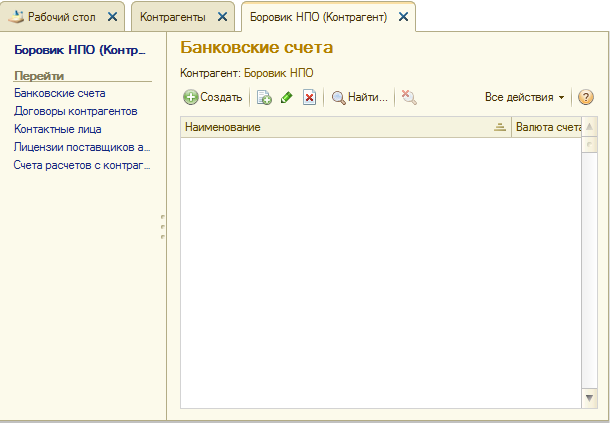Open Договоры контрагентов link

pyautogui.click(x=75, y=111)
